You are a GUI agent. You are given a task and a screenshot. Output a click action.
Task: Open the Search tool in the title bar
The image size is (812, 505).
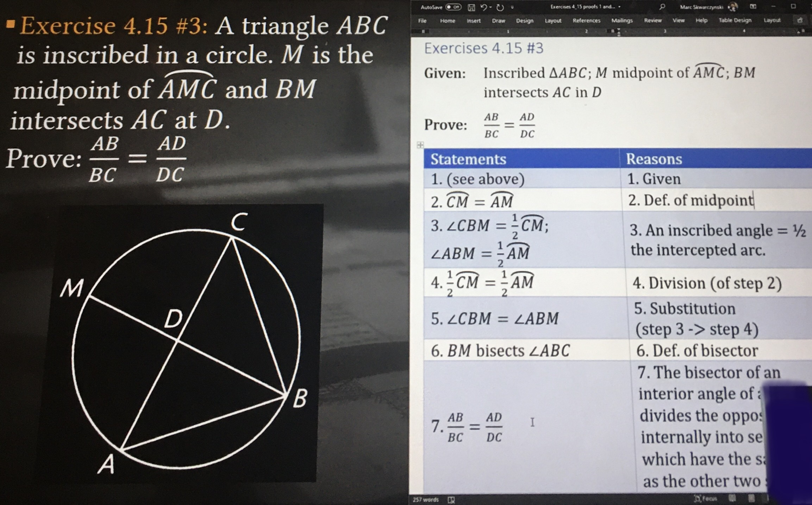pyautogui.click(x=662, y=7)
